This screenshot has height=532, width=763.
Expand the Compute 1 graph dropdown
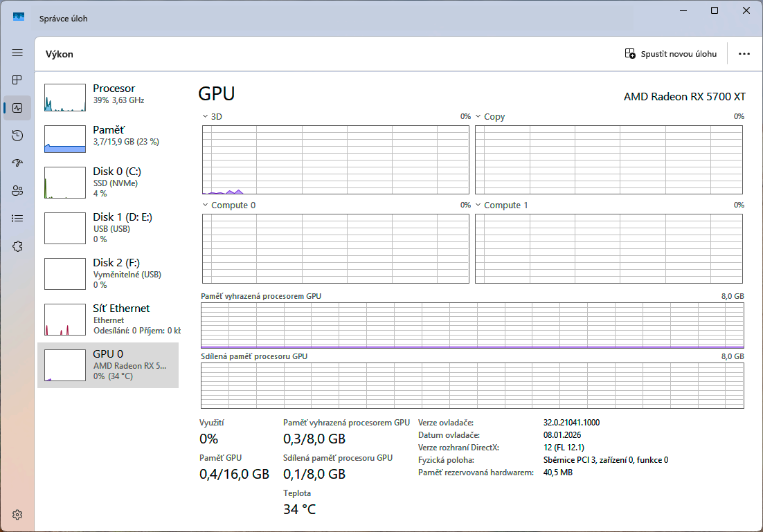478,205
